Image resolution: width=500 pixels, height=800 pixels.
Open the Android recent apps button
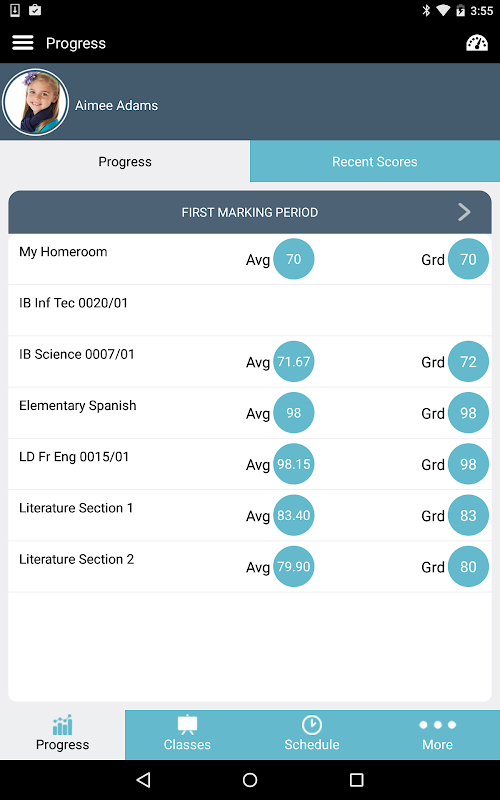pos(356,780)
